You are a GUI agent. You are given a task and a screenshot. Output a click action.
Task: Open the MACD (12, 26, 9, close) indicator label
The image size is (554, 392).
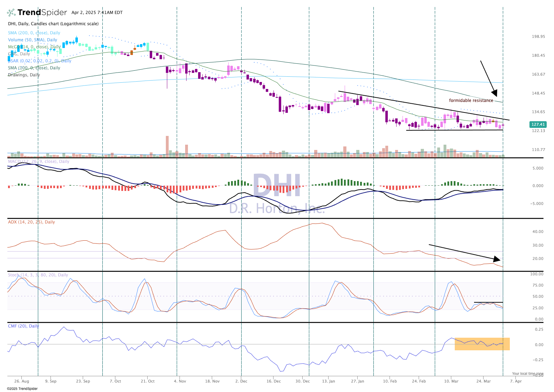(x=39, y=161)
